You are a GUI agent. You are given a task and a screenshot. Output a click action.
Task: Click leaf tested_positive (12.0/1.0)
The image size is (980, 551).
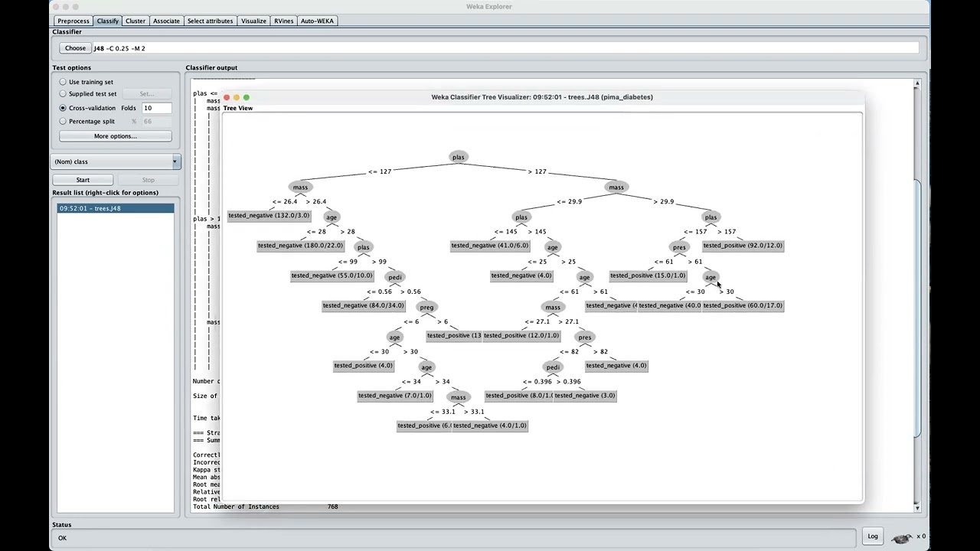(521, 335)
